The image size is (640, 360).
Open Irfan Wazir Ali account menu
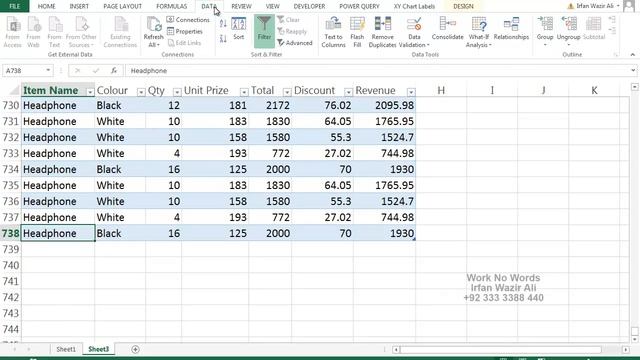(x=594, y=6)
